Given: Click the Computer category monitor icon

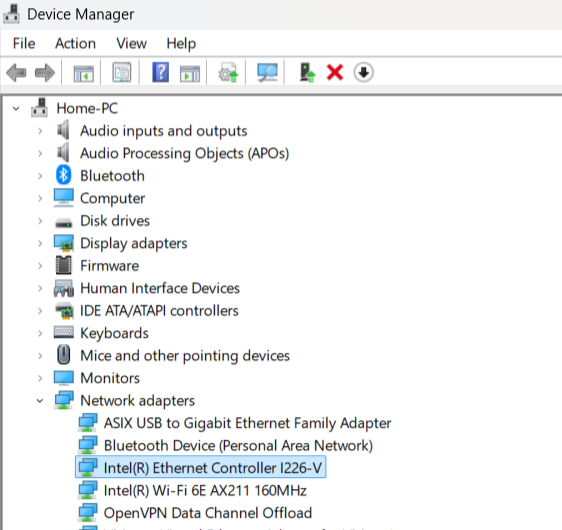Looking at the screenshot, I should (64, 198).
